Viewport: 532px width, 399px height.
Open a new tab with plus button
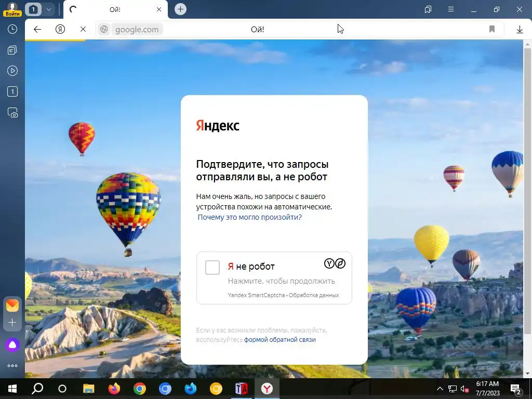point(180,9)
